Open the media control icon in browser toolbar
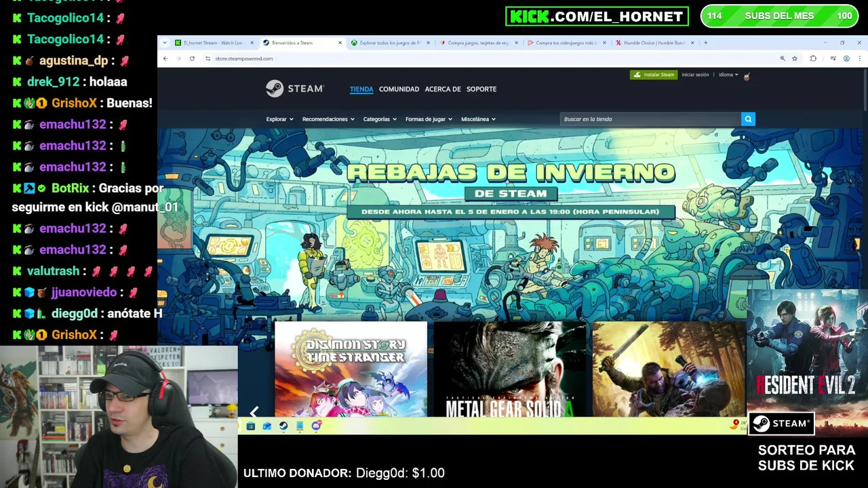Image resolution: width=868 pixels, height=488 pixels. pos(833,59)
